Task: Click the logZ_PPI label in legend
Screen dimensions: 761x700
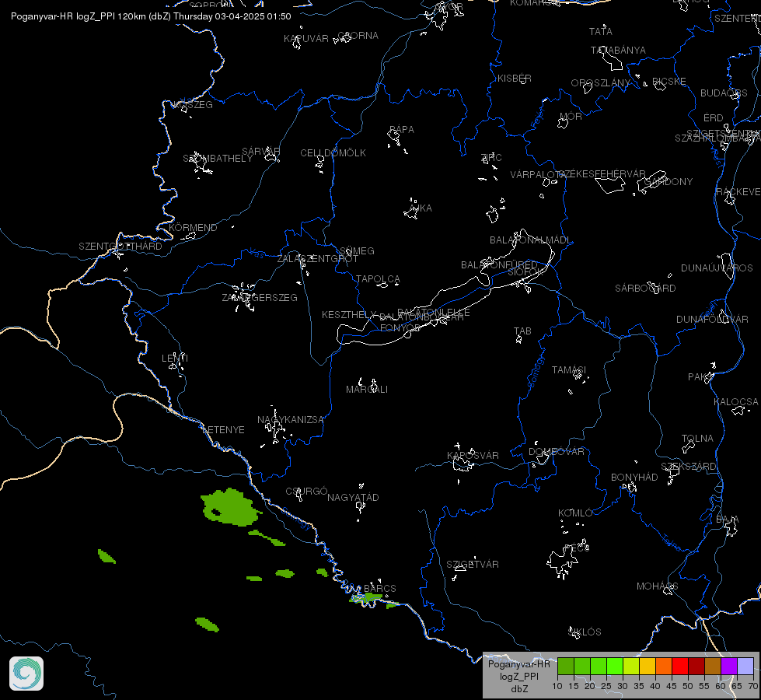Action: point(518,676)
